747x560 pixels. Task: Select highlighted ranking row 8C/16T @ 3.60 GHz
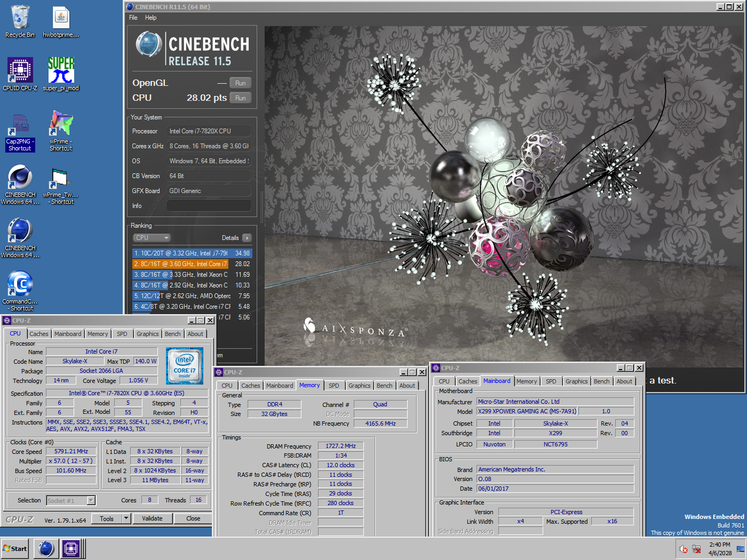pos(192,264)
